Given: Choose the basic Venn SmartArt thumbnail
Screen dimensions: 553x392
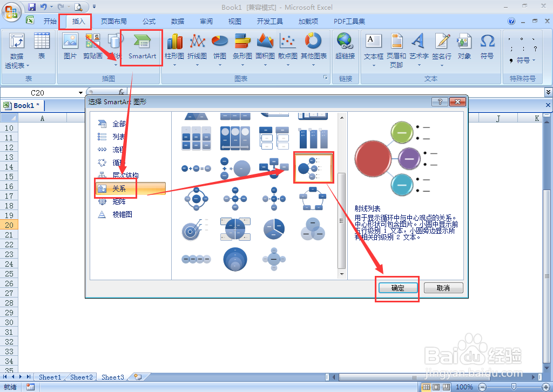Looking at the screenshot, I should tap(313, 229).
